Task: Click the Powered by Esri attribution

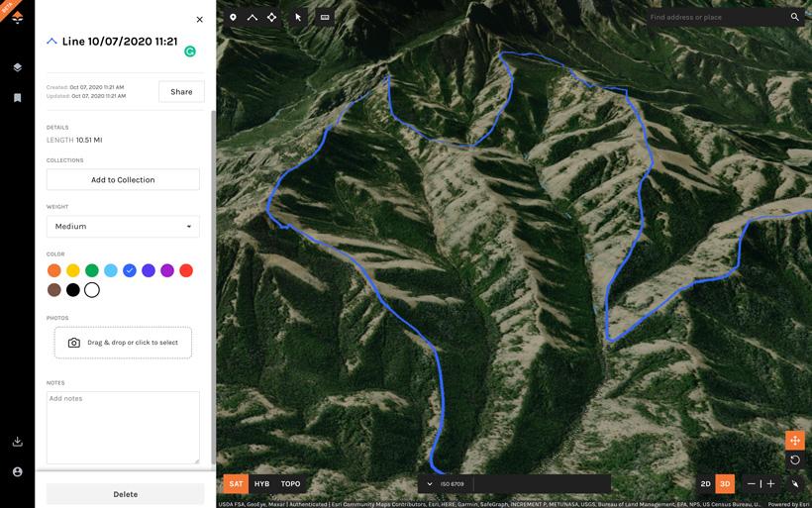Action: (787, 504)
